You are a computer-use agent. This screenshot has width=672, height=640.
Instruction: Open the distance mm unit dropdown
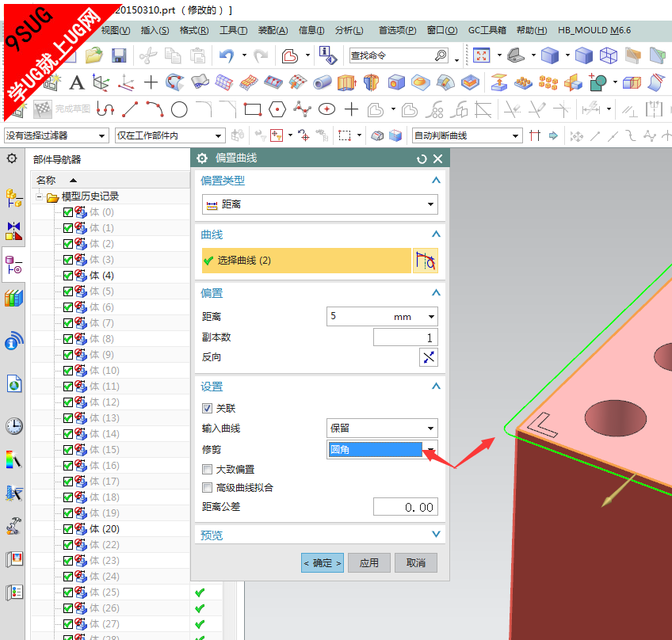pos(431,317)
